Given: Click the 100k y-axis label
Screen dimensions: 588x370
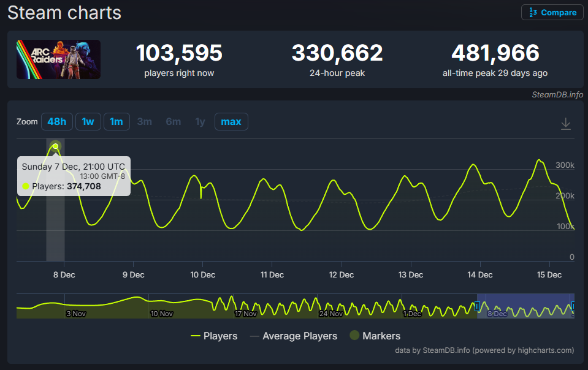Looking at the screenshot, I should [565, 226].
